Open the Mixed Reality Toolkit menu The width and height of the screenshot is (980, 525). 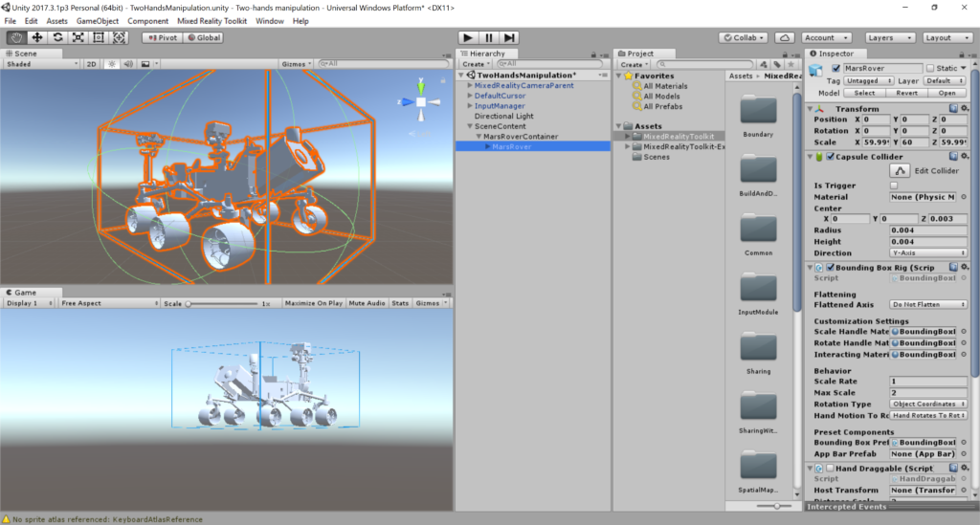click(212, 21)
